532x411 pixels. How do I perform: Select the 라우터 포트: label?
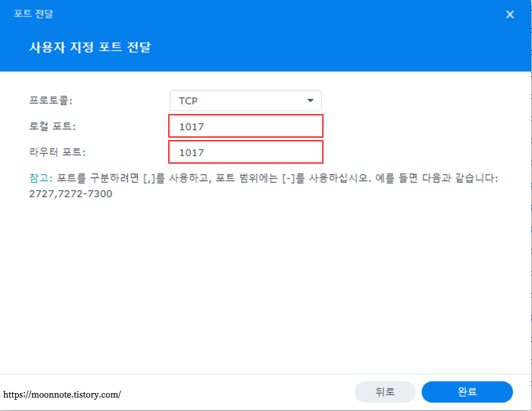click(x=57, y=152)
